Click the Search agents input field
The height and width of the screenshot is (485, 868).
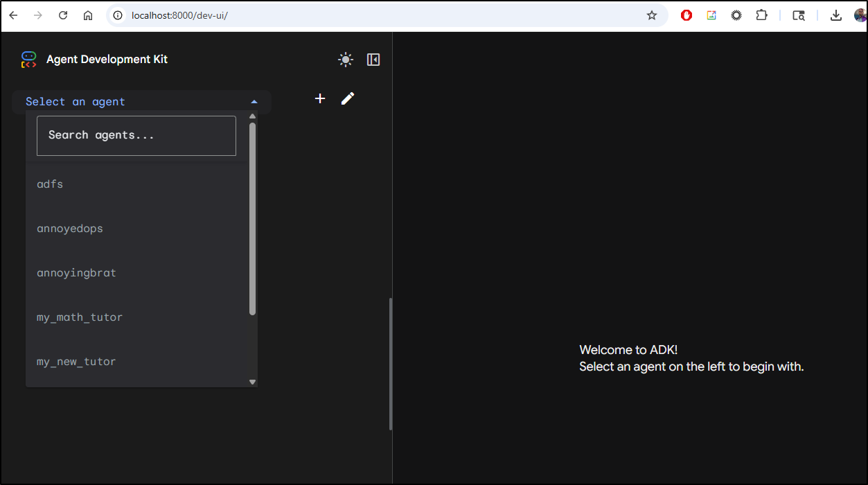[x=136, y=135]
